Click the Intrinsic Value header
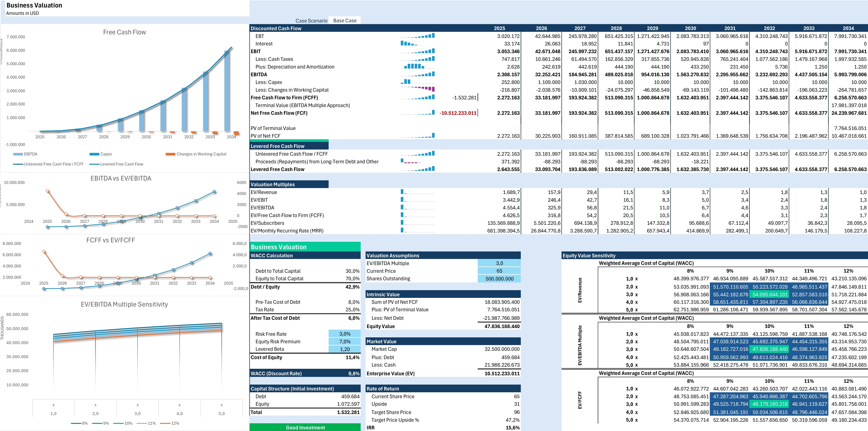 pos(443,294)
